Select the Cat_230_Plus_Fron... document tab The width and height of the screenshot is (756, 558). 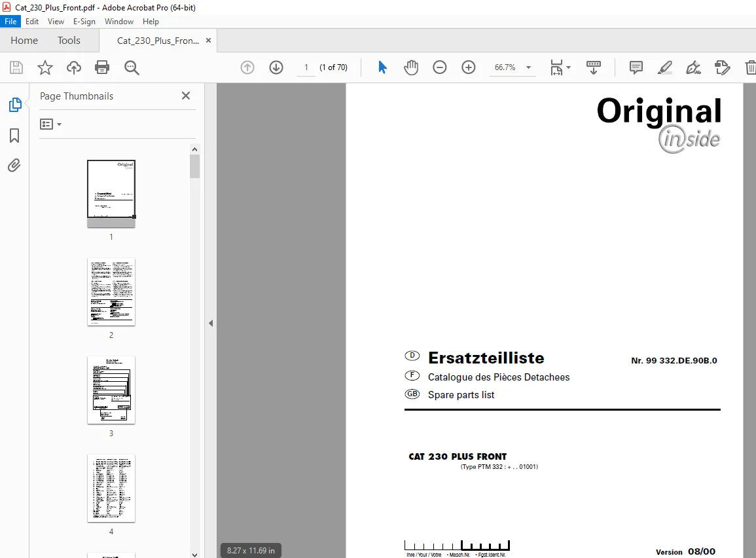(x=158, y=41)
